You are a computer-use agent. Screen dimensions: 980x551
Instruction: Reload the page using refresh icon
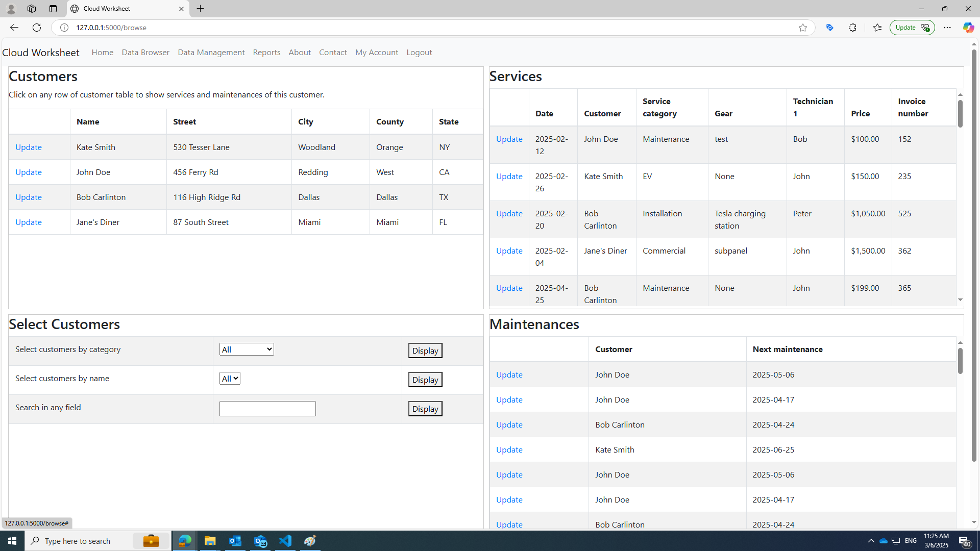(37, 28)
